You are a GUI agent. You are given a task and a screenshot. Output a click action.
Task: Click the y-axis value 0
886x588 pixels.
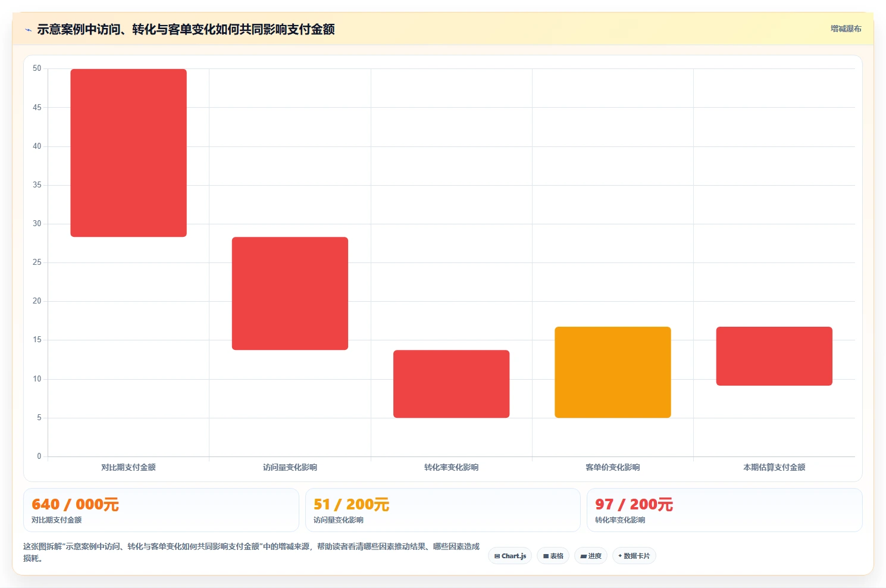pyautogui.click(x=39, y=456)
